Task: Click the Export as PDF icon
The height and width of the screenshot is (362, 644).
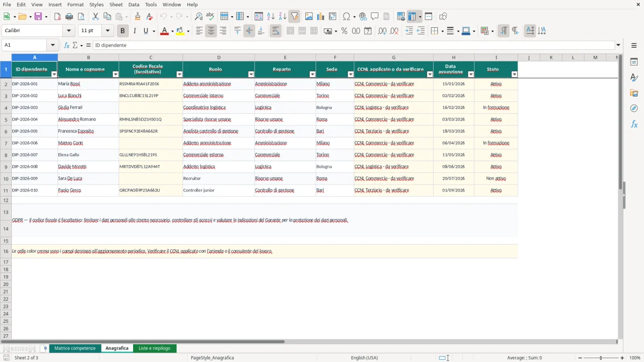Action: click(57, 17)
